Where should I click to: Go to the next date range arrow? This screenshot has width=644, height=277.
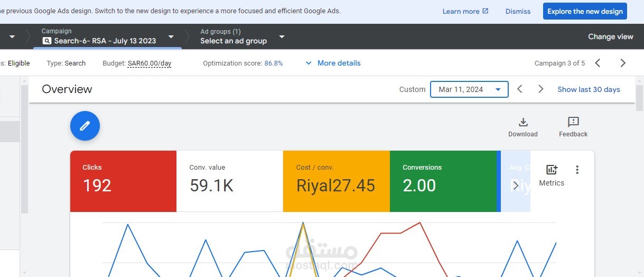pos(540,89)
